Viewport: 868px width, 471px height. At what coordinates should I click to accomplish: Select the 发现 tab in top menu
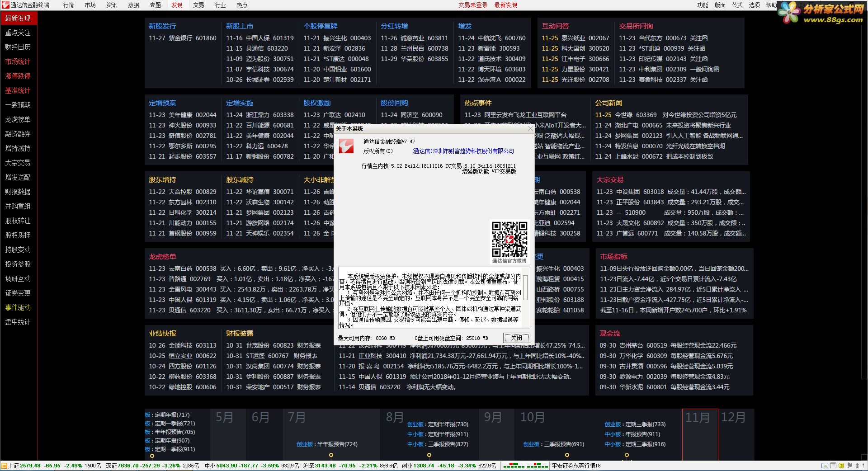[x=177, y=5]
